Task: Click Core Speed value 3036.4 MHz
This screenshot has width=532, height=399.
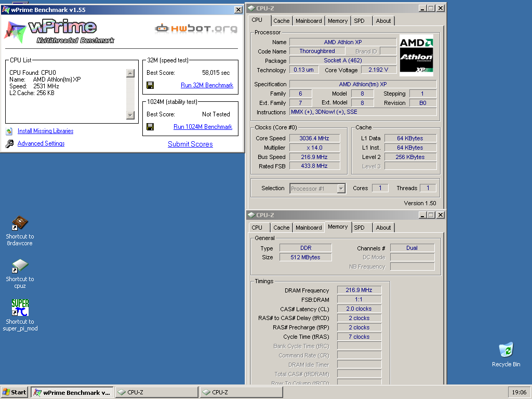Action: 314,138
